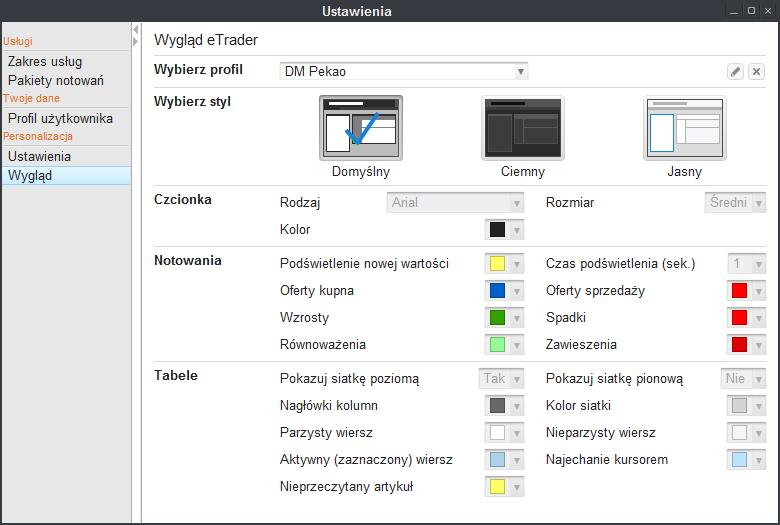
Task: Minimize the Ustawienia window
Action: click(x=734, y=11)
